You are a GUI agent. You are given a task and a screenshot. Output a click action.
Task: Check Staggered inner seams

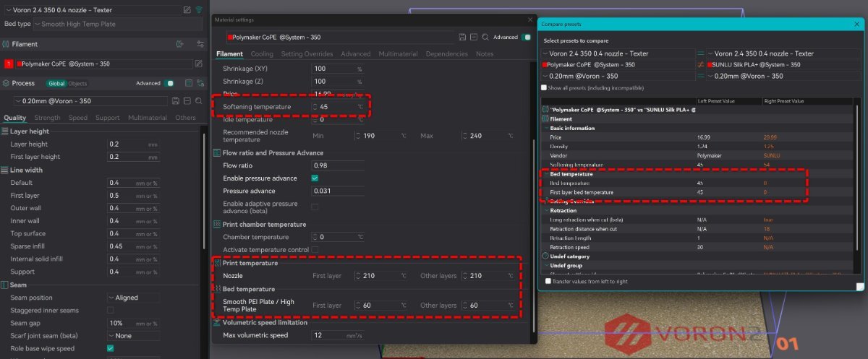[111, 310]
